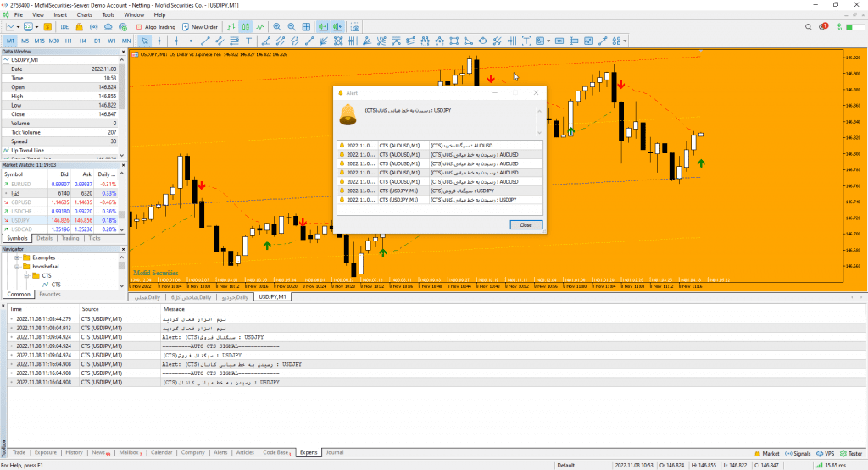Screen dimensions: 868x470
Task: Collapse the CTS folder in Navigator
Action: click(x=26, y=275)
